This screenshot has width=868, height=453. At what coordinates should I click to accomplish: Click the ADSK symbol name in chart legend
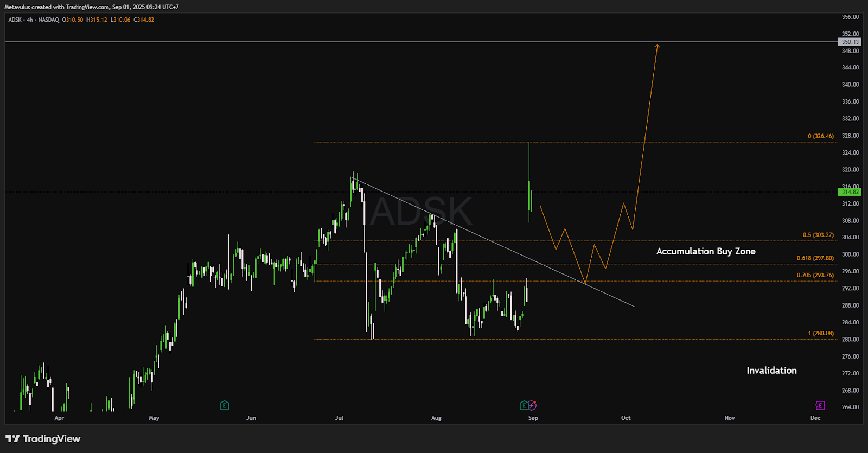(15, 20)
